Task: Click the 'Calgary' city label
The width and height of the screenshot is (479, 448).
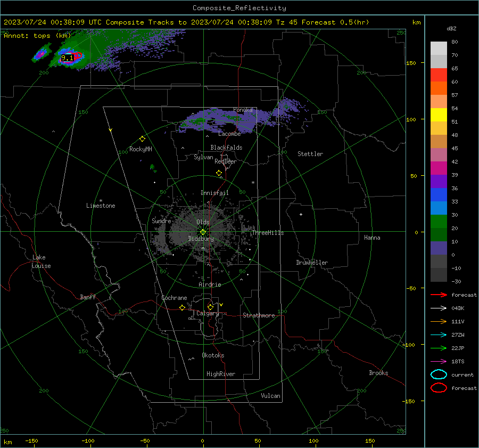Action: coord(208,313)
